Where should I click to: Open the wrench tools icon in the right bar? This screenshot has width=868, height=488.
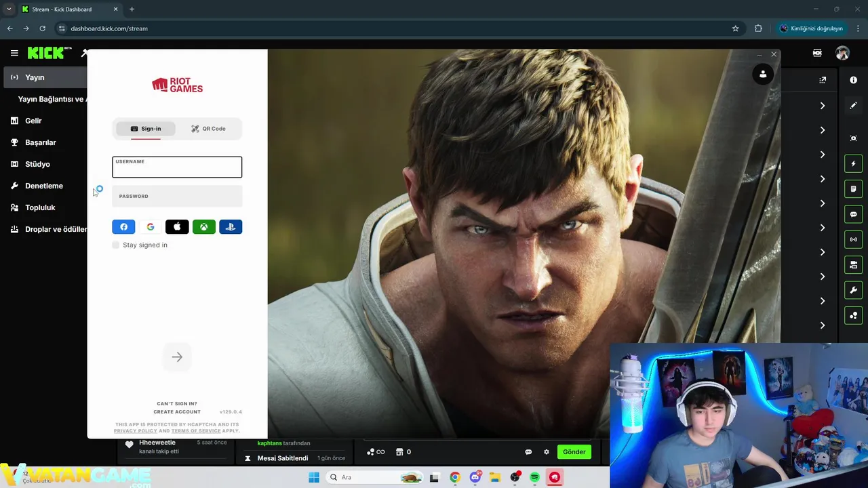click(x=853, y=290)
